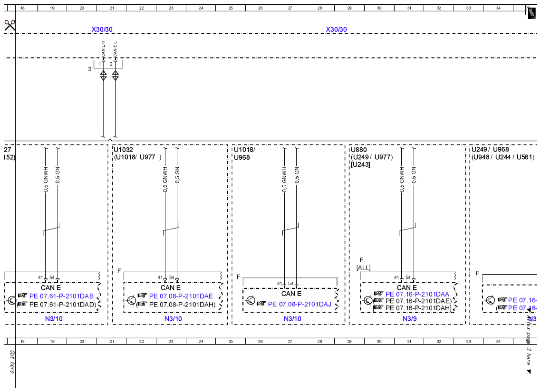Image resolution: width=541 pixels, height=392 pixels.
Task: Click the pointing hand before PE 07.08-P-2101DAJ
Action: pos(261,304)
